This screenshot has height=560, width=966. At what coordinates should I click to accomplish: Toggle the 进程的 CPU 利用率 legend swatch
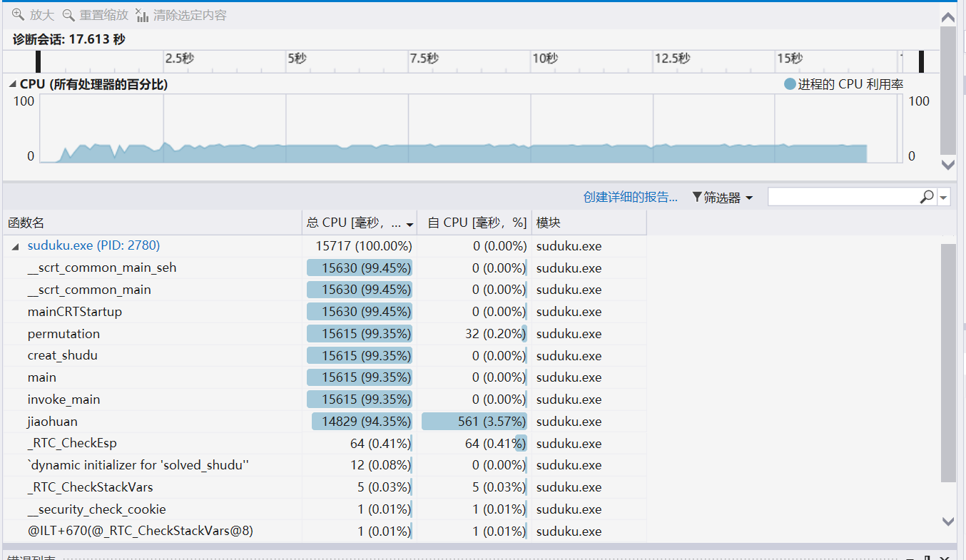click(x=789, y=84)
